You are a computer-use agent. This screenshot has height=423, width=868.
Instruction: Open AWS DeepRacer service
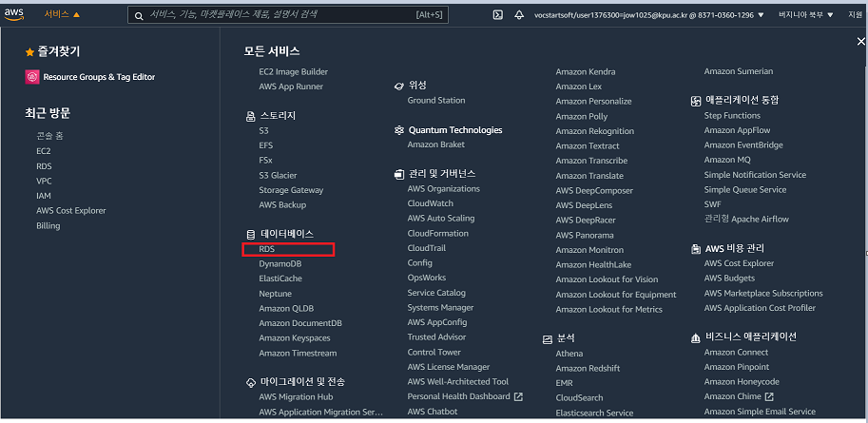click(x=586, y=221)
